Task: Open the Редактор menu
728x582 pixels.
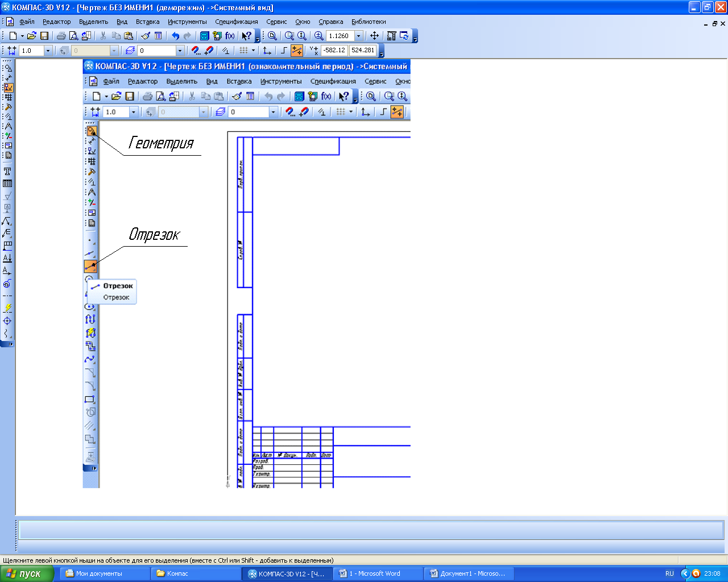Action: (x=57, y=22)
